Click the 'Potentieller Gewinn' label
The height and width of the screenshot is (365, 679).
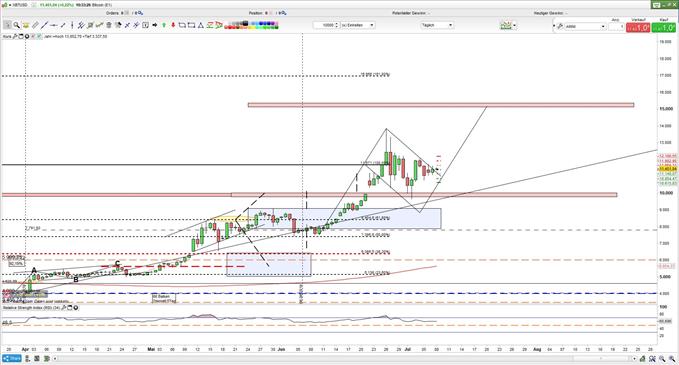pyautogui.click(x=409, y=13)
